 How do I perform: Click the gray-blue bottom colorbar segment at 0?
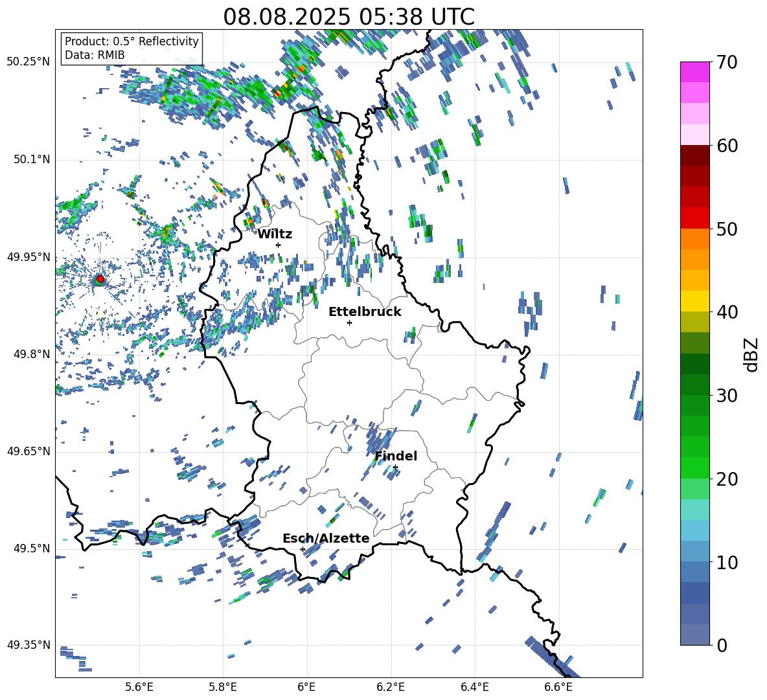[695, 635]
